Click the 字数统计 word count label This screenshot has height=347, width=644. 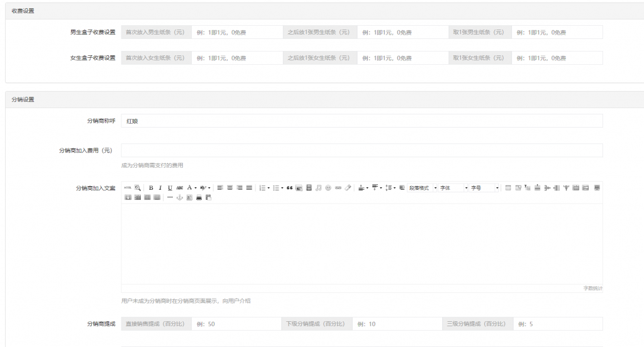click(x=592, y=289)
